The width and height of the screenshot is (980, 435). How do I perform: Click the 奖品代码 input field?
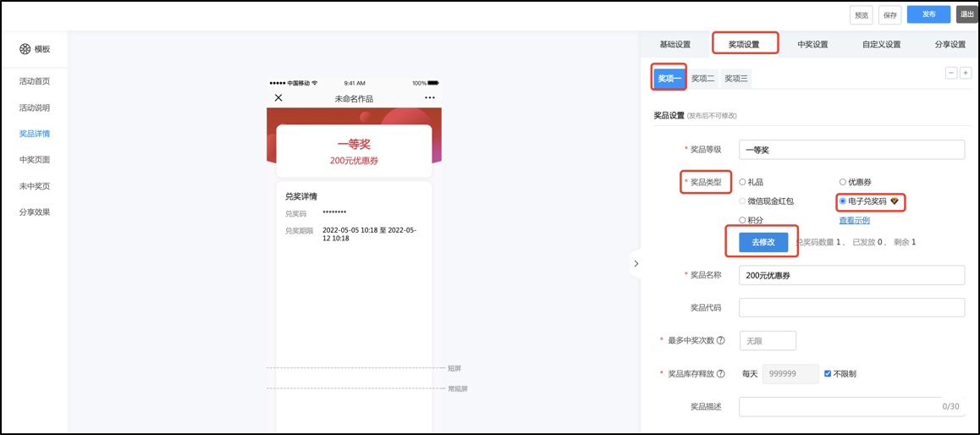point(851,307)
